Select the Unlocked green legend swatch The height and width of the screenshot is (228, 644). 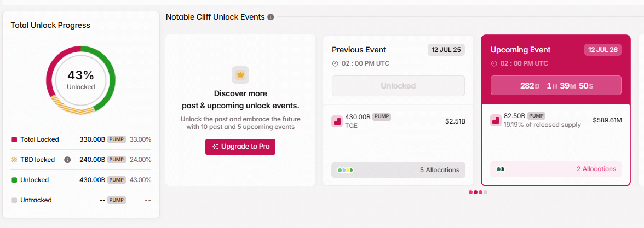point(14,180)
